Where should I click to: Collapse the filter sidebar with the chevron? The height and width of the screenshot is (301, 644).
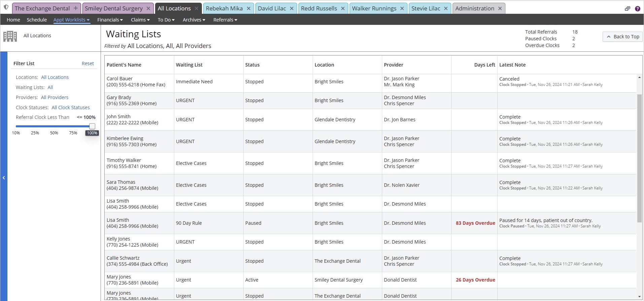tap(4, 178)
